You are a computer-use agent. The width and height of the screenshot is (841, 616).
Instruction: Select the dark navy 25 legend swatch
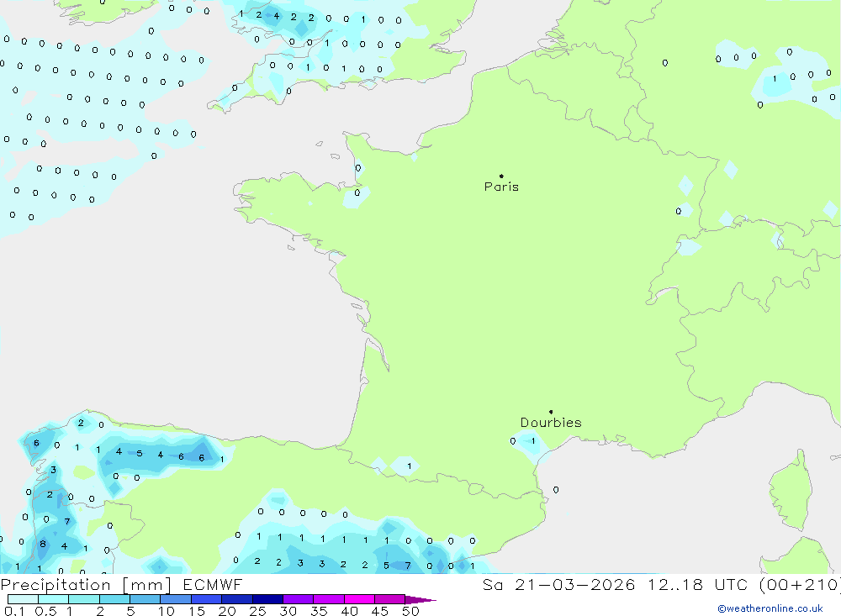coord(267,599)
